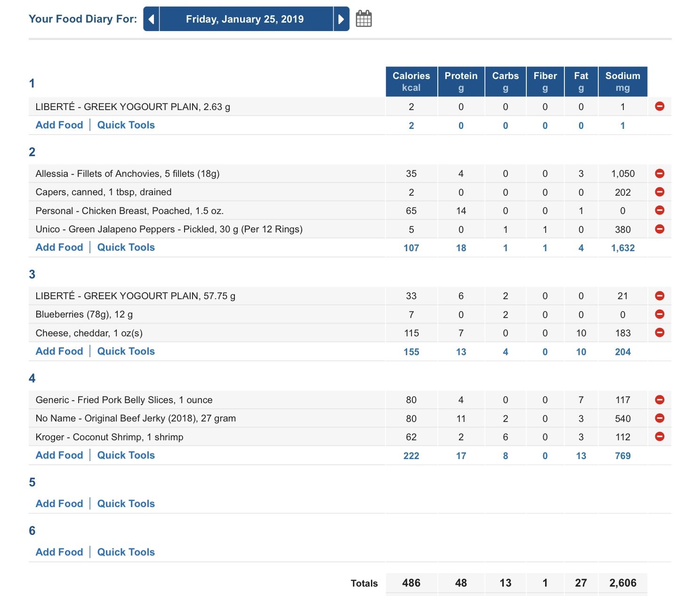Open Quick Tools for meal 4
The width and height of the screenshot is (700, 596).
[126, 455]
